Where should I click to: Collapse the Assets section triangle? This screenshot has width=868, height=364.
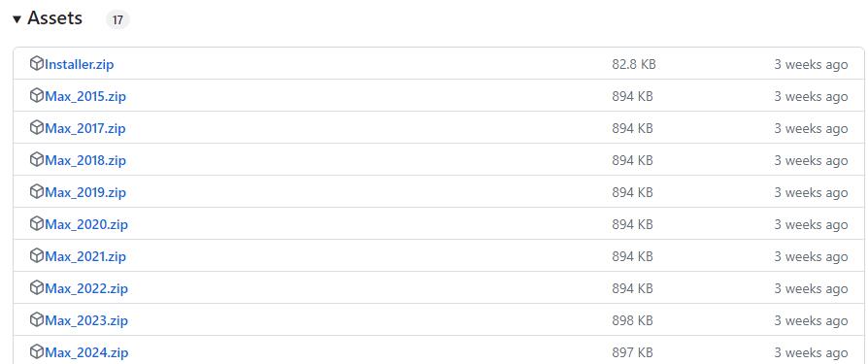(17, 19)
